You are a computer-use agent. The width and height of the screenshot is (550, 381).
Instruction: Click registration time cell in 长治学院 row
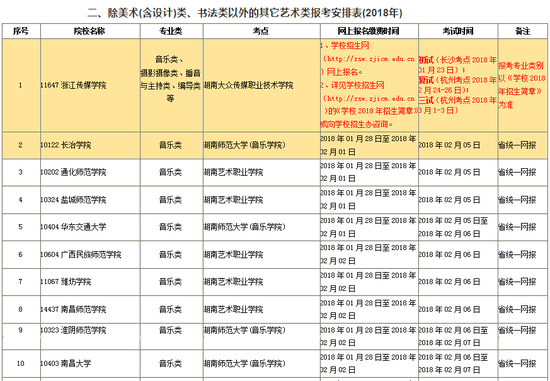point(368,145)
